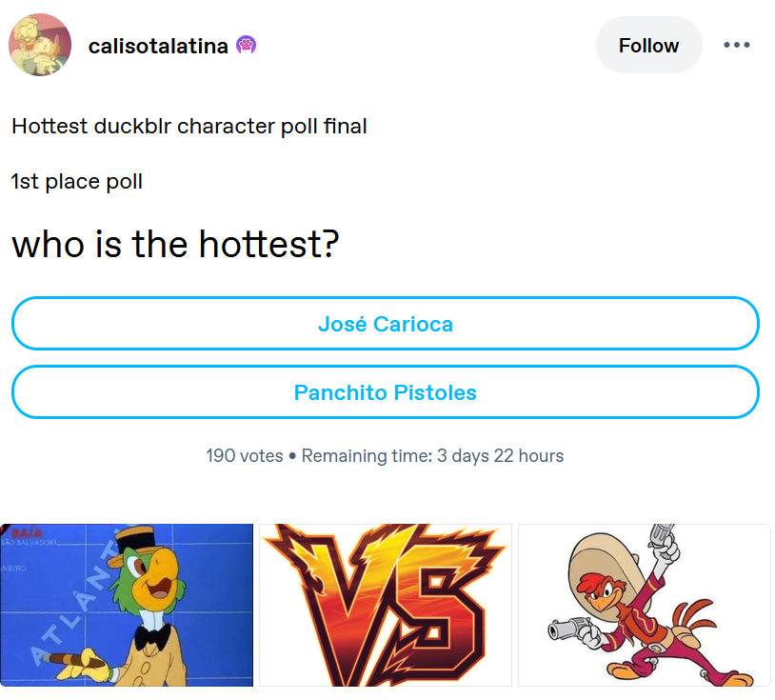The height and width of the screenshot is (700, 775).
Task: Click the purple paw badge icon
Action: 247,46
